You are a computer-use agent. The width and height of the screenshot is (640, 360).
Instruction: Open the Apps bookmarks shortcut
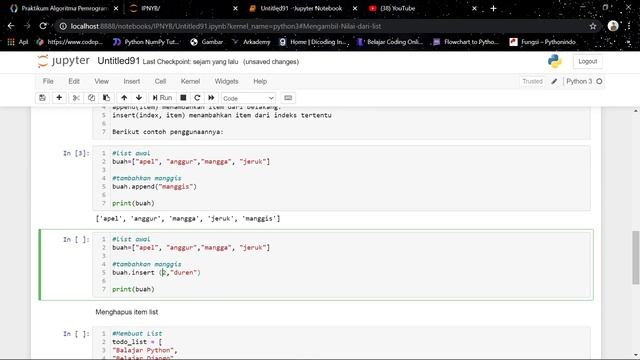tap(18, 42)
